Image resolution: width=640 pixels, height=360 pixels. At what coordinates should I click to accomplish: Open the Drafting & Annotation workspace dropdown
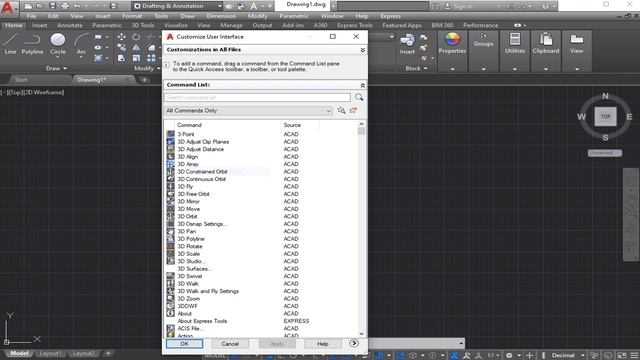click(x=178, y=6)
